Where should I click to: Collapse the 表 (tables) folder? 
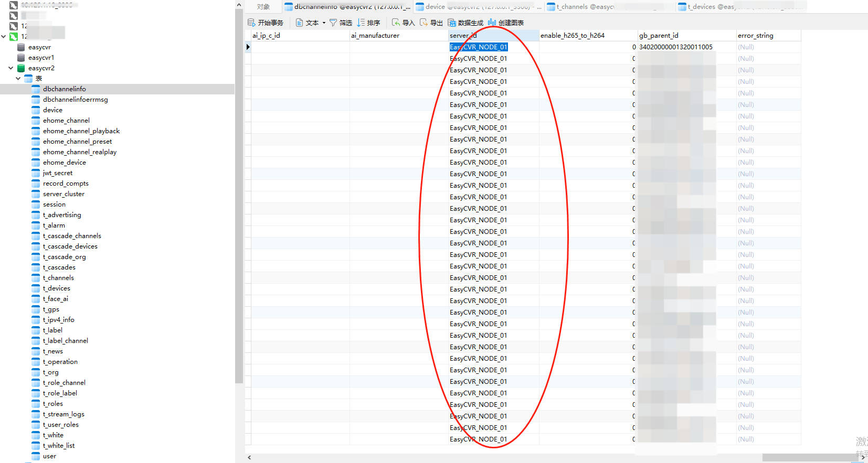(18, 79)
